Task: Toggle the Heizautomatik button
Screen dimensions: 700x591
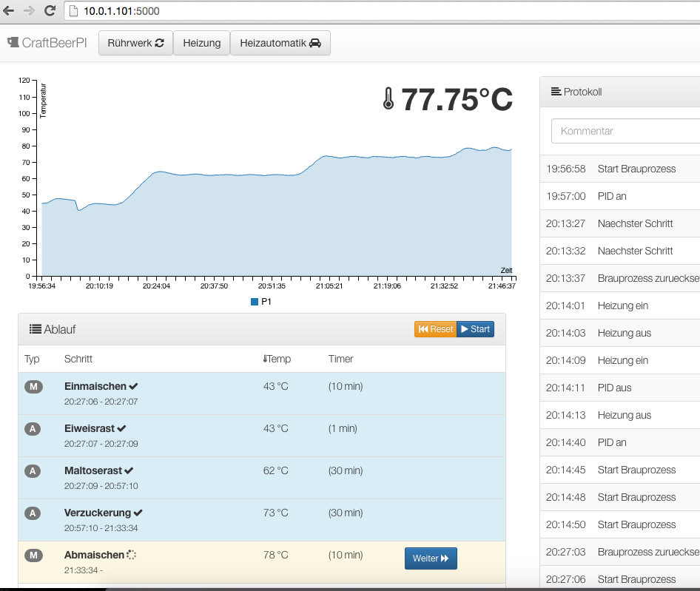Action: pyautogui.click(x=280, y=43)
